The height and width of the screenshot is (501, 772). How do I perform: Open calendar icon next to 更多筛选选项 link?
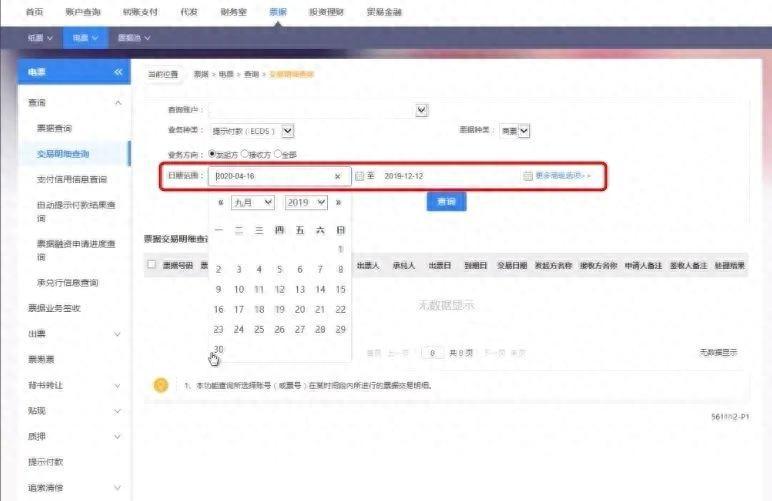click(528, 176)
